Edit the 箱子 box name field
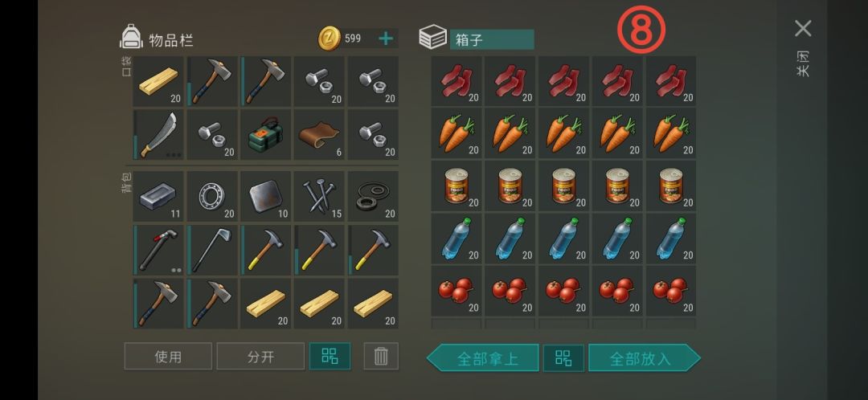Screen dimensions: 868x400 click(492, 40)
